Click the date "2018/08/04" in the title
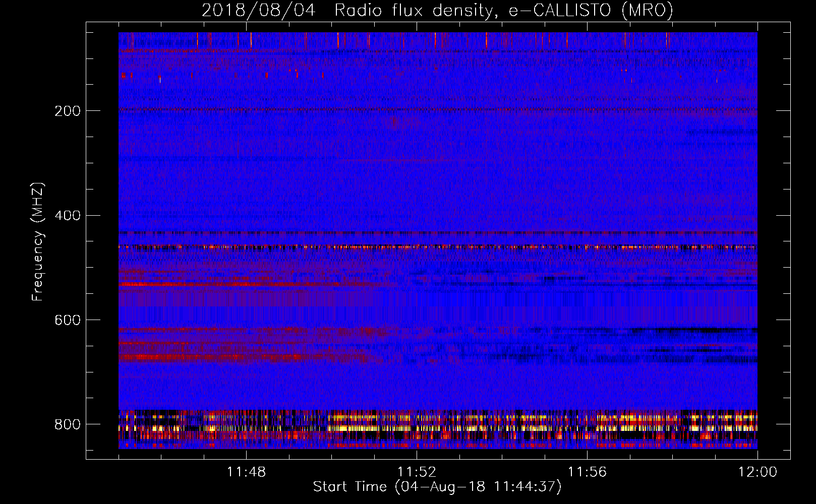 coord(259,10)
